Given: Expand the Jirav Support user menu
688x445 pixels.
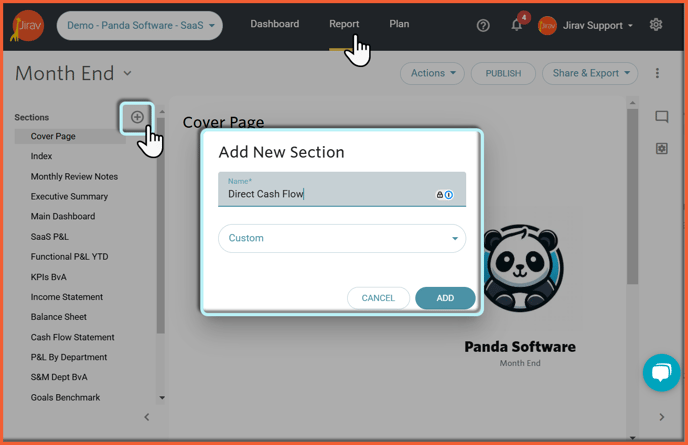Looking at the screenshot, I should click(598, 25).
